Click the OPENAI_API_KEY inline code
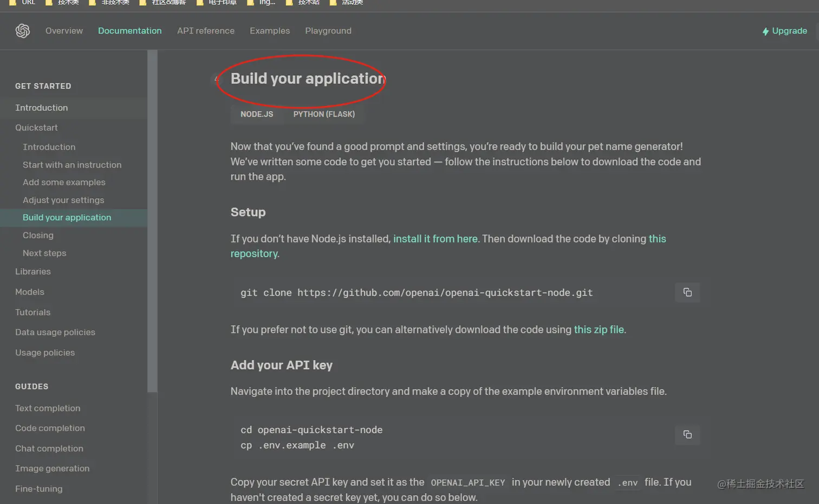Screen dimensions: 819x504 click(468, 483)
